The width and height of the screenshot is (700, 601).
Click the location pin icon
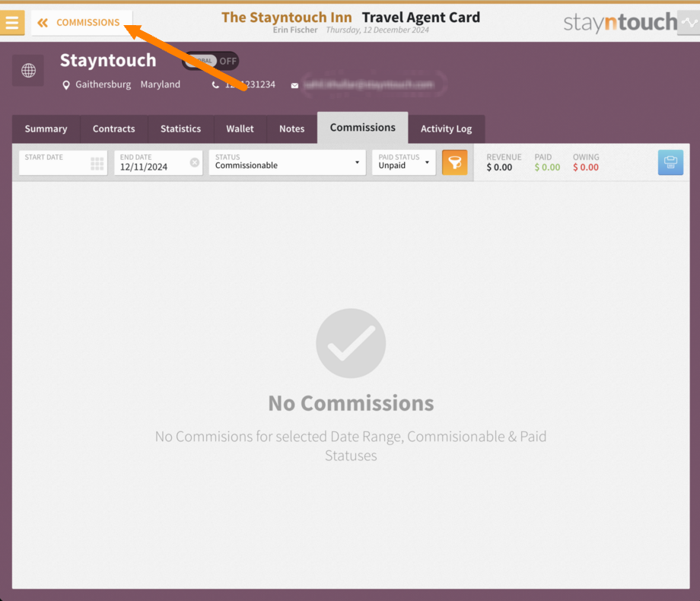(x=66, y=85)
